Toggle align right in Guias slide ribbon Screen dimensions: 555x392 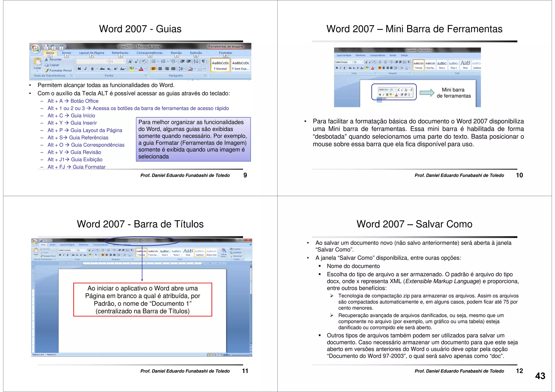[x=167, y=69]
